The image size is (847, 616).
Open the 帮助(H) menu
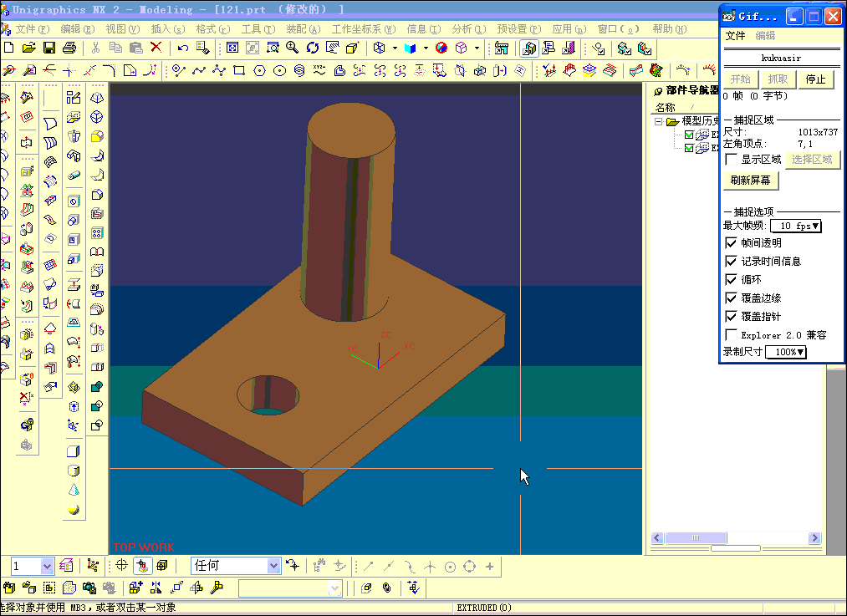click(x=669, y=29)
